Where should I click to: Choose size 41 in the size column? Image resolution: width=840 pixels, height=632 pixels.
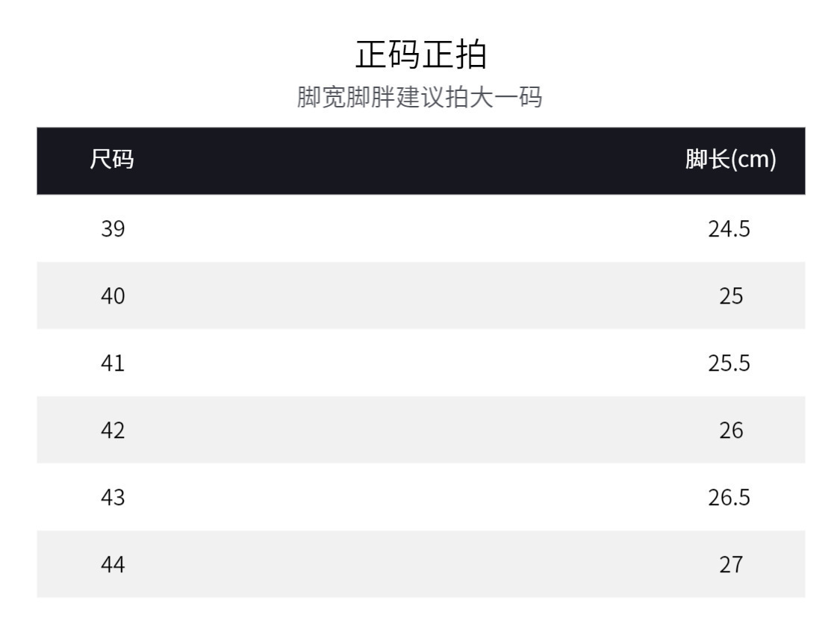(x=113, y=363)
